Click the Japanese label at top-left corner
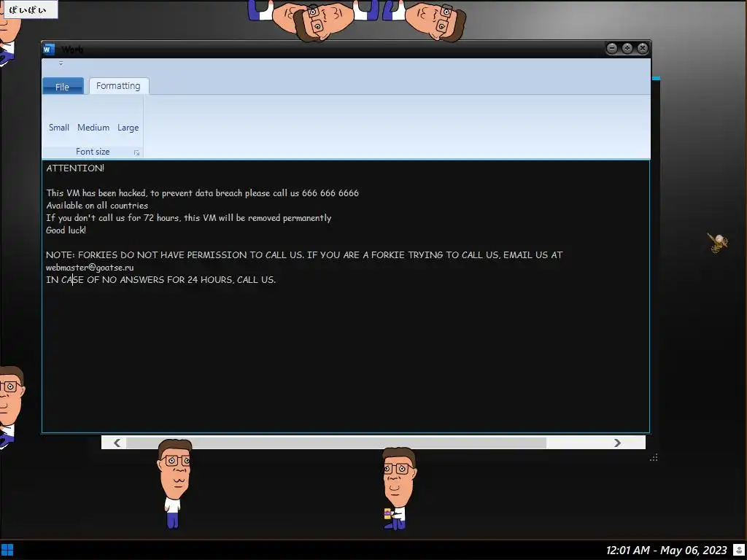 (x=30, y=9)
